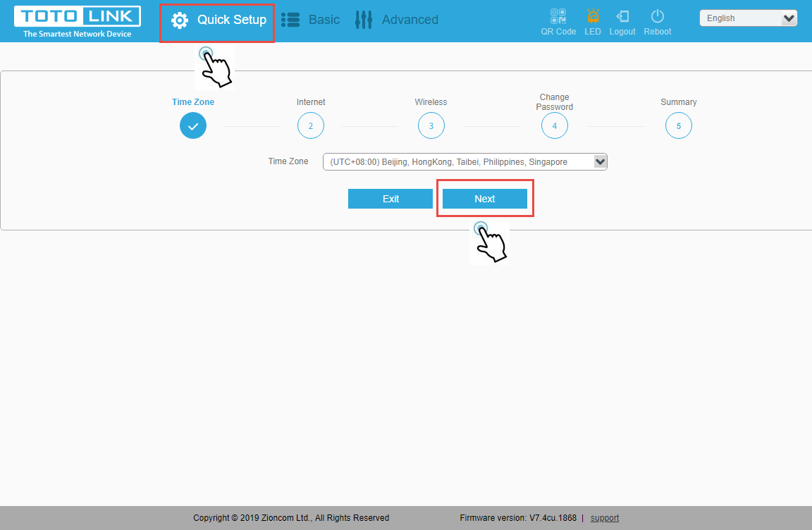This screenshot has height=530, width=812.
Task: Select step 5 Summary circle
Action: point(678,125)
